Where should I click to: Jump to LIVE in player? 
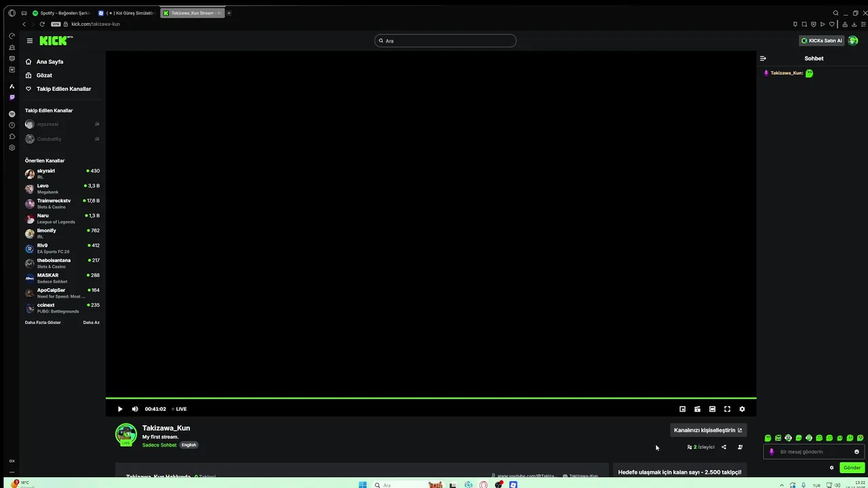(x=180, y=409)
